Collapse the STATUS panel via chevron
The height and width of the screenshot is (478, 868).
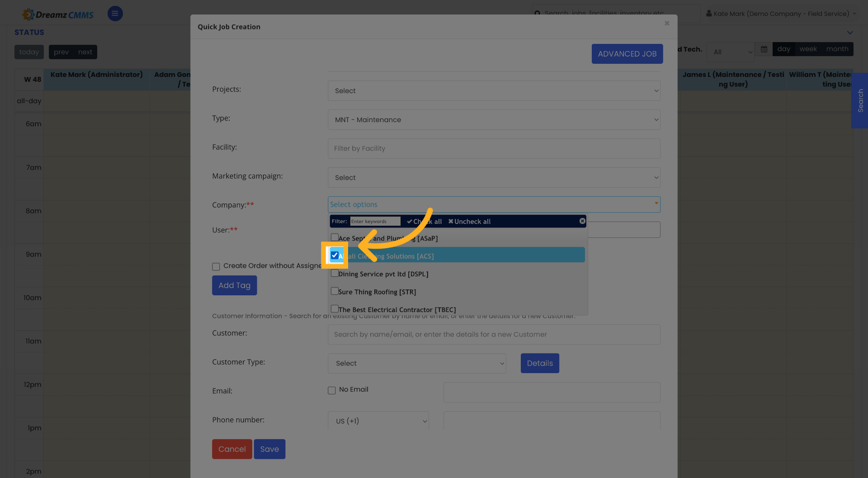pos(850,32)
